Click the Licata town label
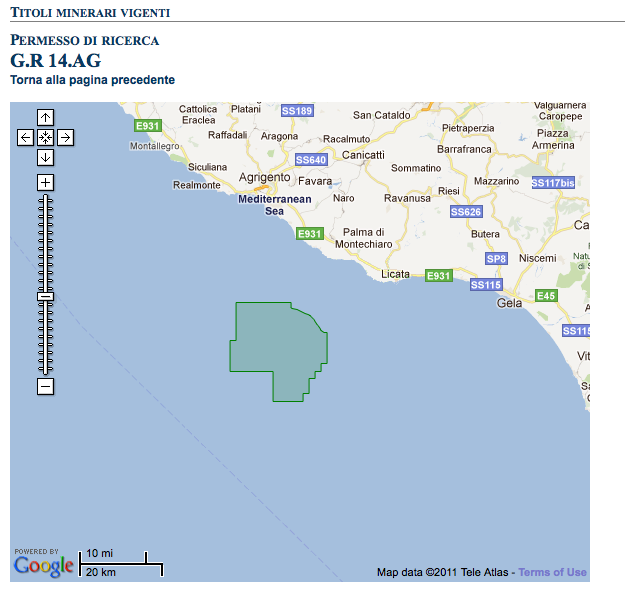The width and height of the screenshot is (625, 595). (x=396, y=274)
